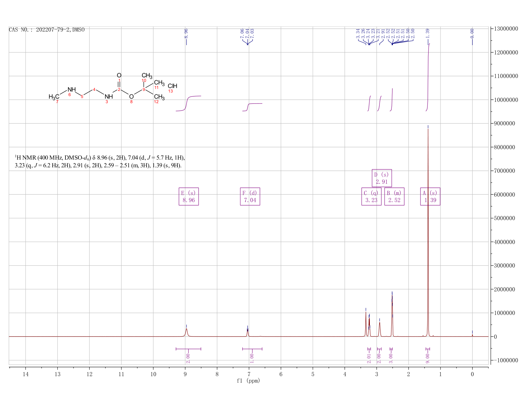Select the H3C atom numbered 7
This screenshot has width=532, height=411.
tap(54, 97)
